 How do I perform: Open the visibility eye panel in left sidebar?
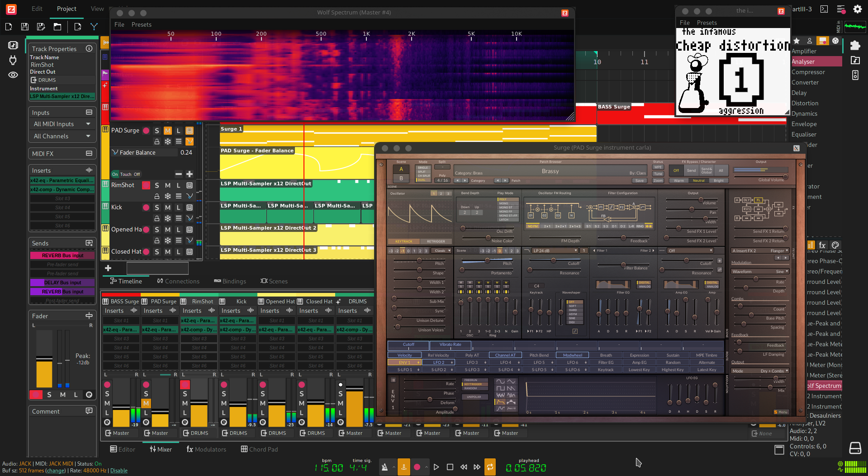13,75
